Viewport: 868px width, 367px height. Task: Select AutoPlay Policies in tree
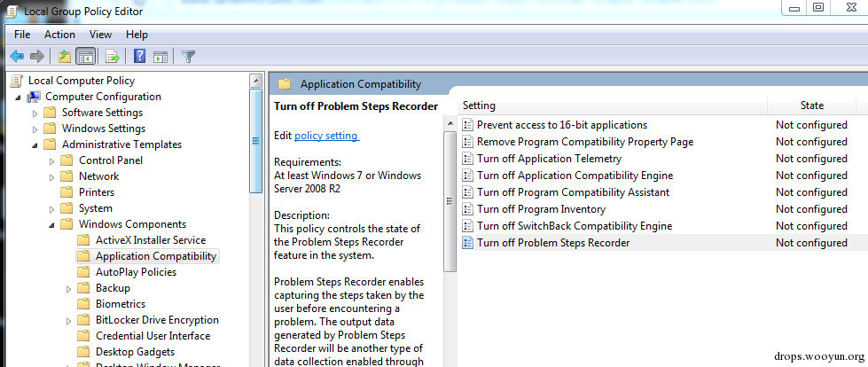(x=137, y=272)
